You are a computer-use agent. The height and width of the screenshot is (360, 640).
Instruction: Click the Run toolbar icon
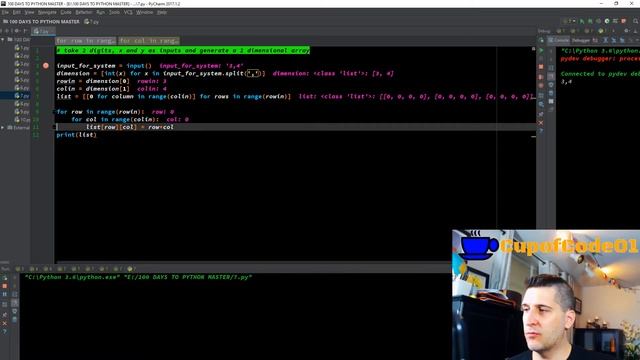(582, 21)
